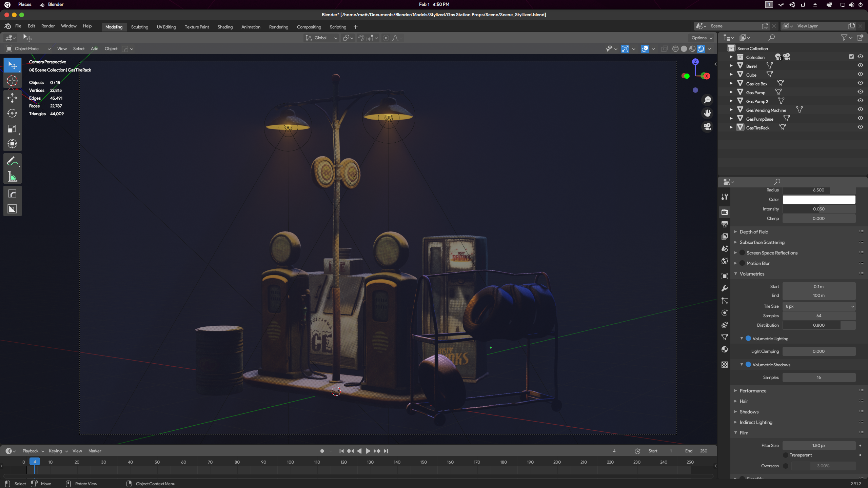Open World Properties globe icon
Image resolution: width=868 pixels, height=488 pixels.
[x=725, y=261]
